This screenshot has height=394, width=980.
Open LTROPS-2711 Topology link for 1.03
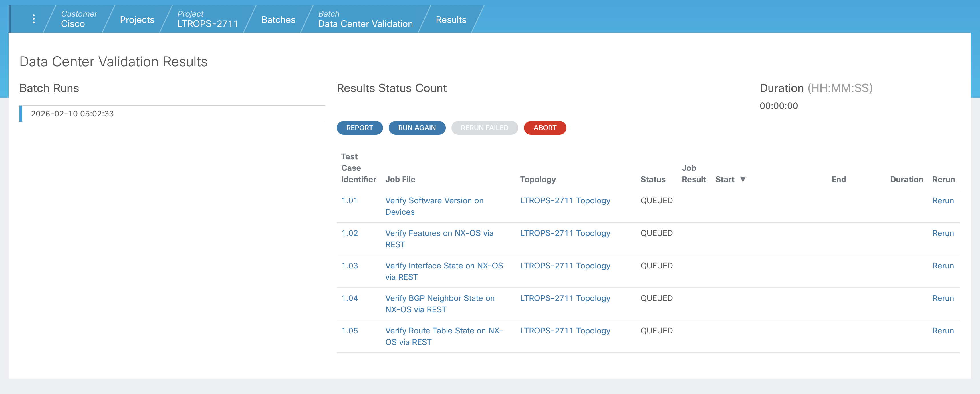pos(564,266)
